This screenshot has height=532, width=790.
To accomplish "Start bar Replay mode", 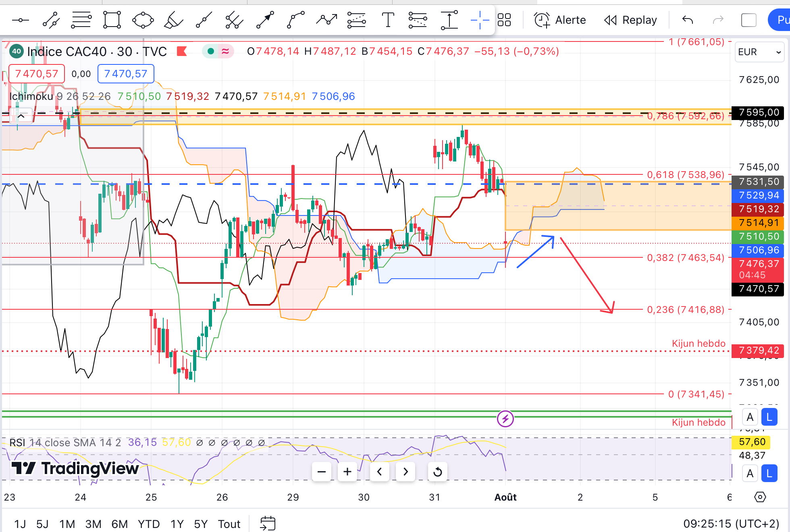I will 631,20.
